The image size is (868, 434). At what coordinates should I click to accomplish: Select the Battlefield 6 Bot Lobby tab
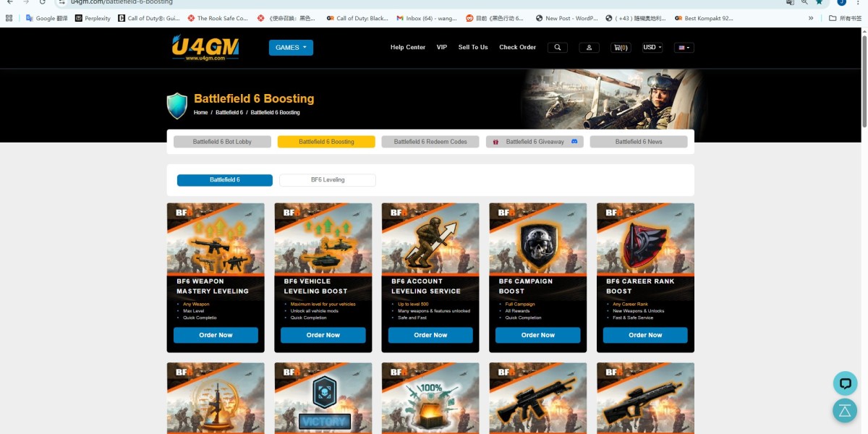coord(222,141)
